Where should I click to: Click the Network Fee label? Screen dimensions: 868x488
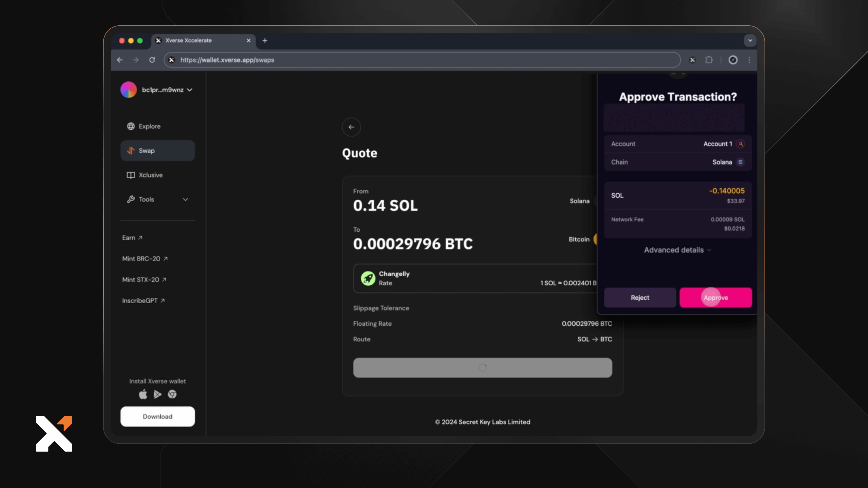pos(627,220)
